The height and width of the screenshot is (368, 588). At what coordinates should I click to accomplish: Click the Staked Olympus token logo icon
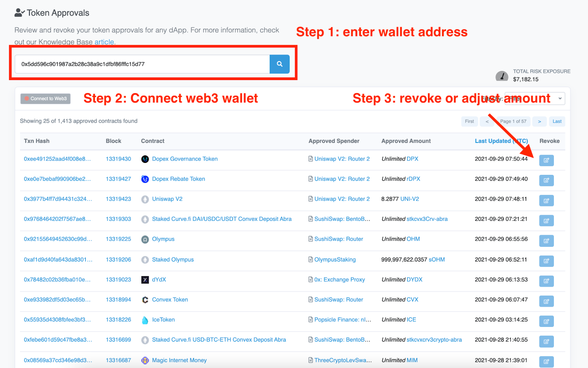pos(145,260)
